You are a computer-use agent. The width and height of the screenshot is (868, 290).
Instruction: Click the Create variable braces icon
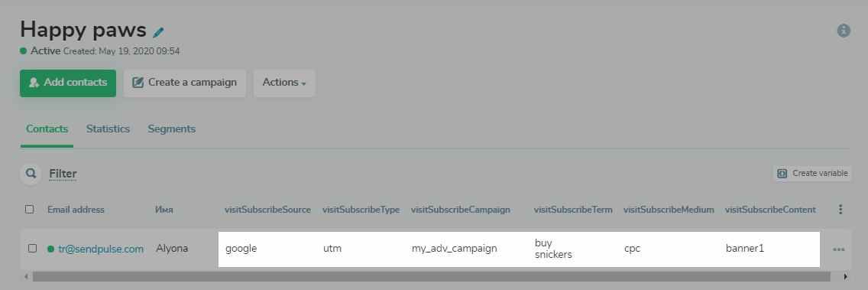click(782, 173)
